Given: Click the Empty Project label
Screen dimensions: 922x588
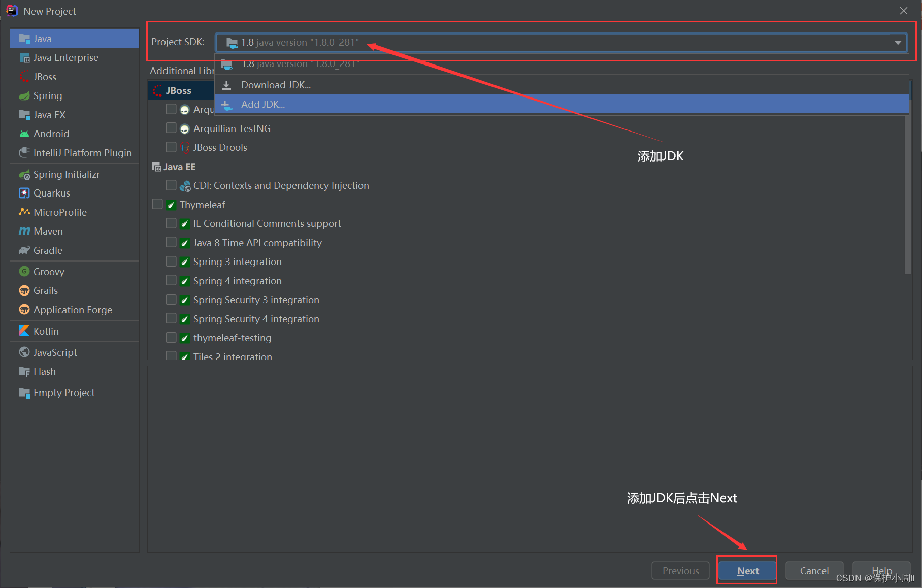Looking at the screenshot, I should point(64,393).
